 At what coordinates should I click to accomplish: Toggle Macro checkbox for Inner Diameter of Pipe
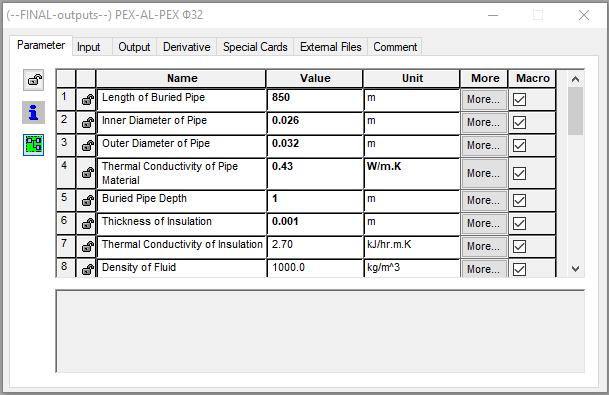519,123
